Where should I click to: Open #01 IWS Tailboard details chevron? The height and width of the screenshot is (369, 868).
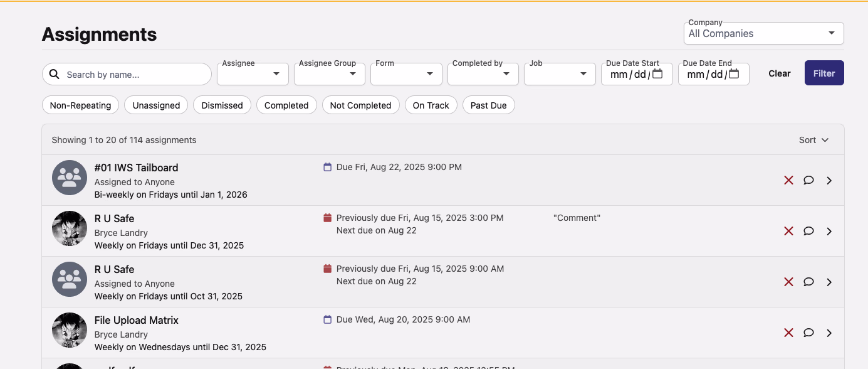pos(829,180)
